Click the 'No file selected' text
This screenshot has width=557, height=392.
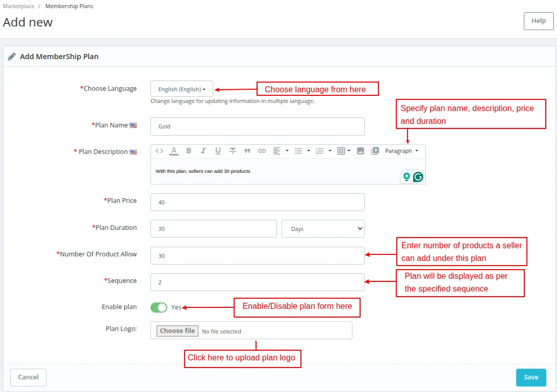coord(221,331)
